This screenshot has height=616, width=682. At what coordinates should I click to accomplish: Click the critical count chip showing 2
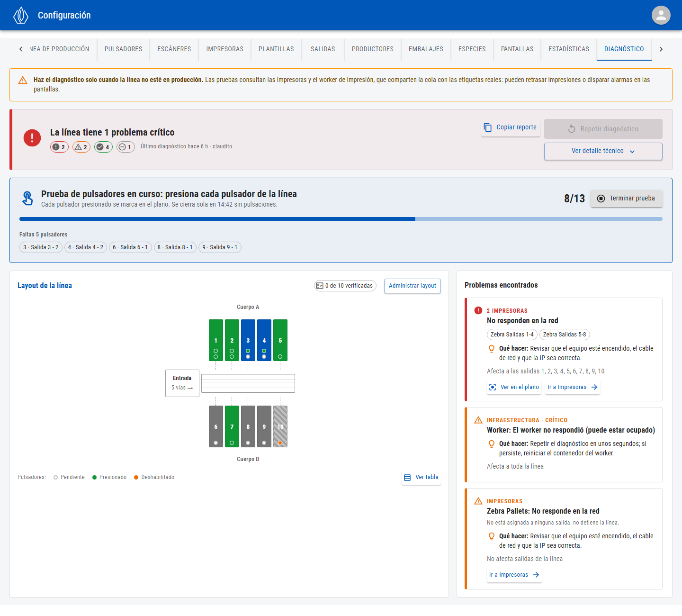point(59,147)
